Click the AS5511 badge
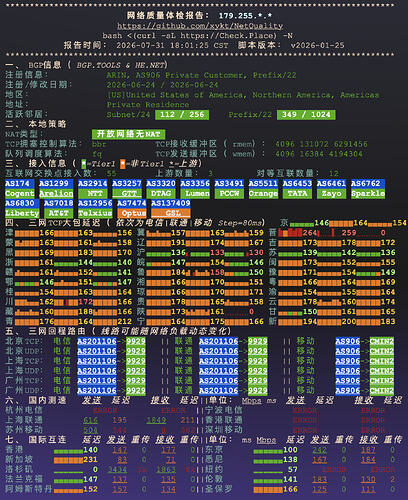 pos(263,184)
